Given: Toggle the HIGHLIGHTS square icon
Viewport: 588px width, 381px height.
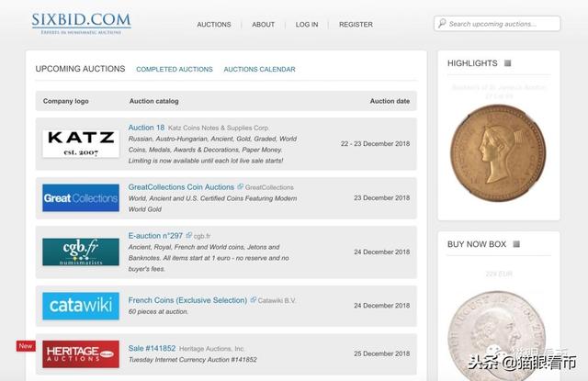Looking at the screenshot, I should (x=508, y=63).
